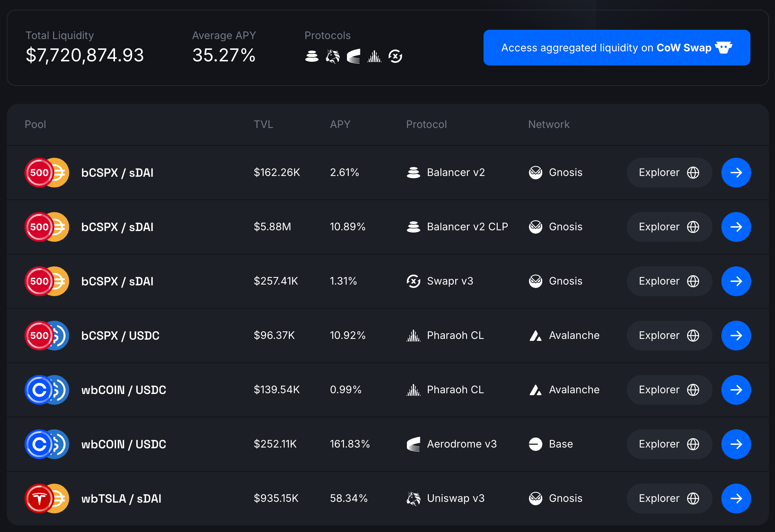Viewport: 775px width, 532px height.
Task: Click the Swapr icon in the Protocols summary
Action: coord(395,56)
